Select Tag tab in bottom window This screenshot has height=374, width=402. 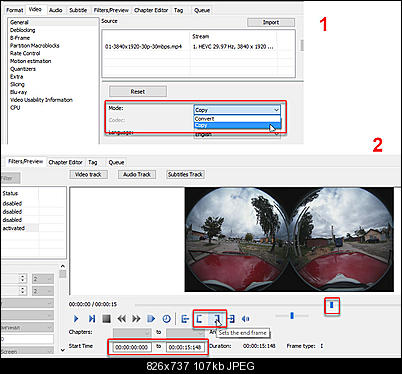click(x=93, y=162)
